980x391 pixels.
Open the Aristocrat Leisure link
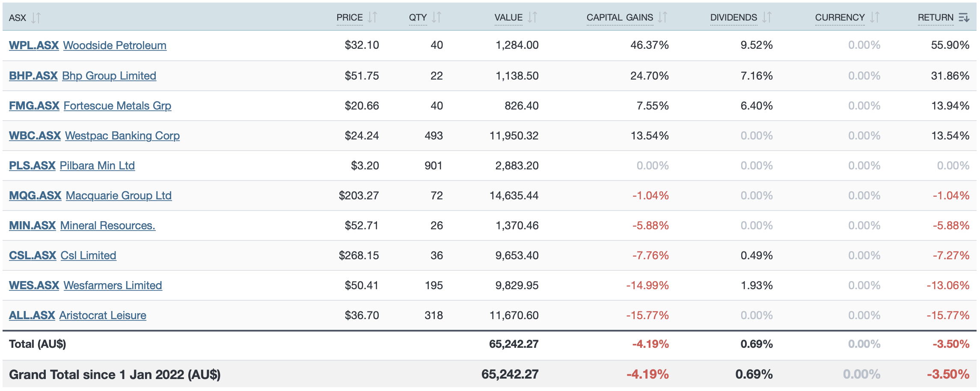point(103,315)
